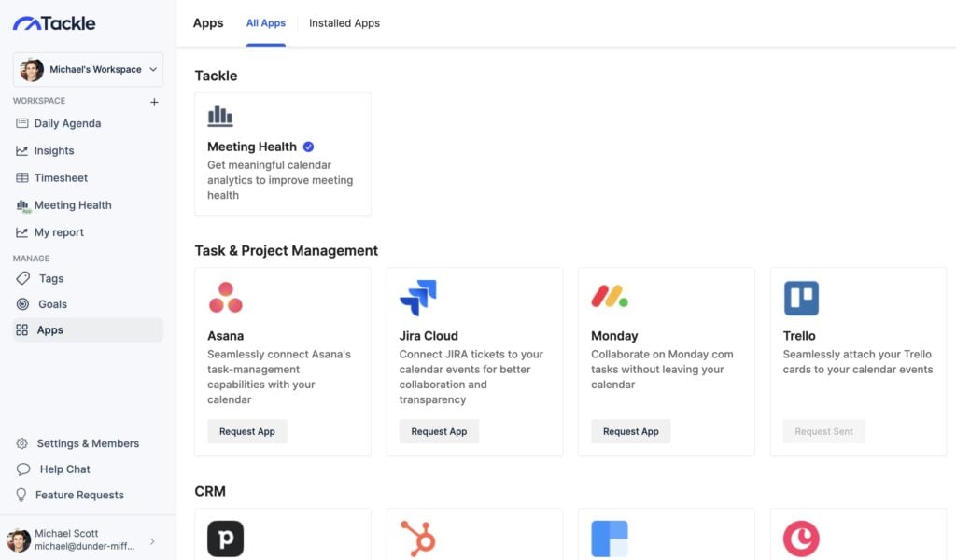Click the Jira Cloud logo icon
Image resolution: width=956 pixels, height=560 pixels.
click(418, 298)
